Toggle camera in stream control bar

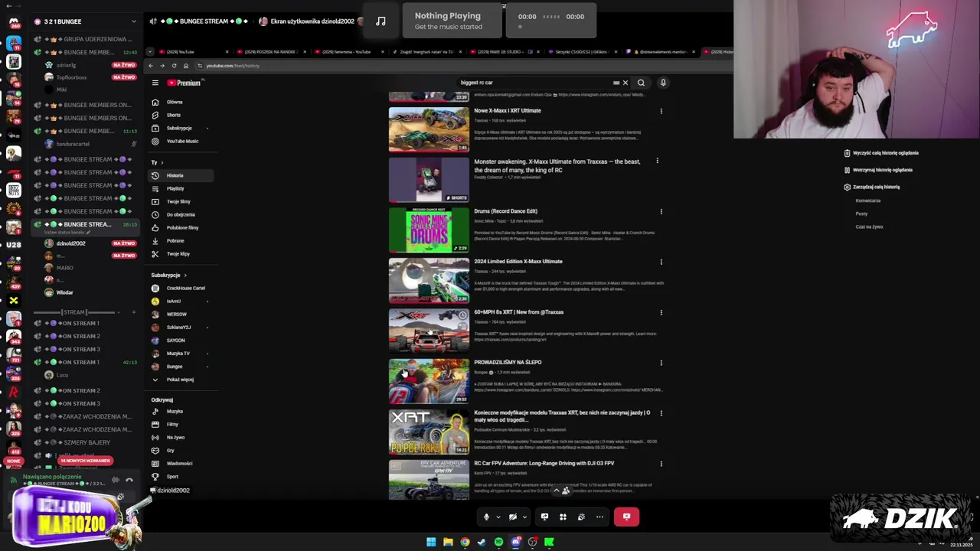(513, 517)
